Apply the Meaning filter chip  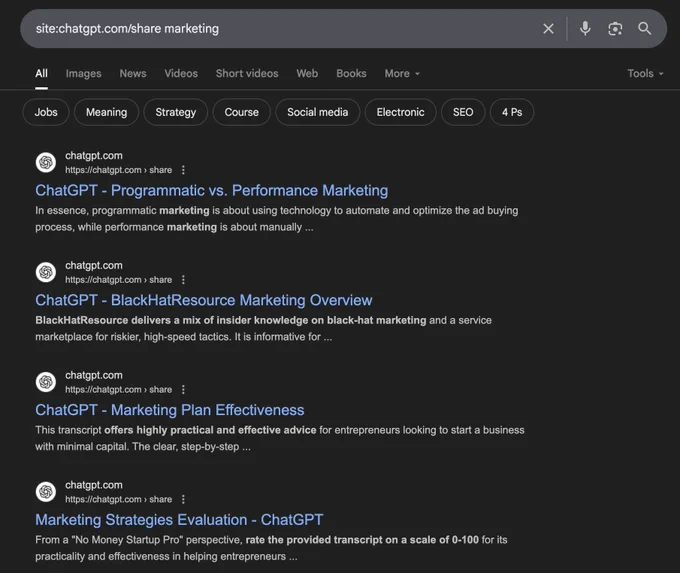(x=106, y=112)
